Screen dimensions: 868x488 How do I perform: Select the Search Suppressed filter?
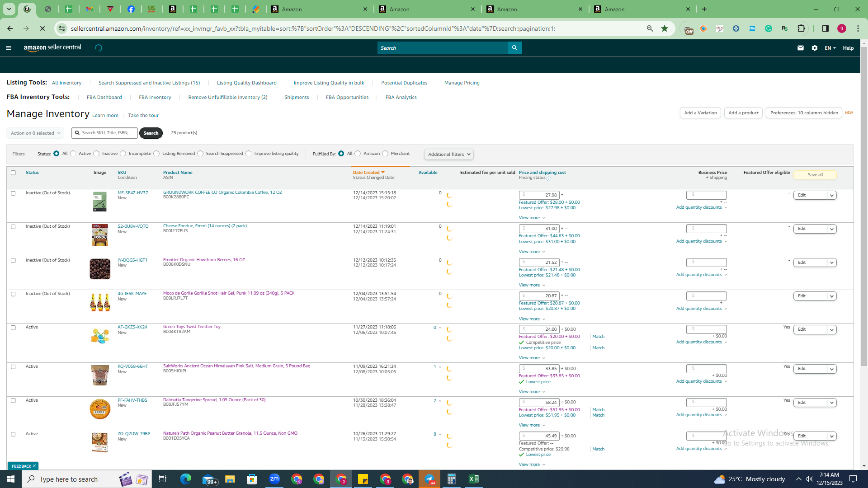coord(200,154)
